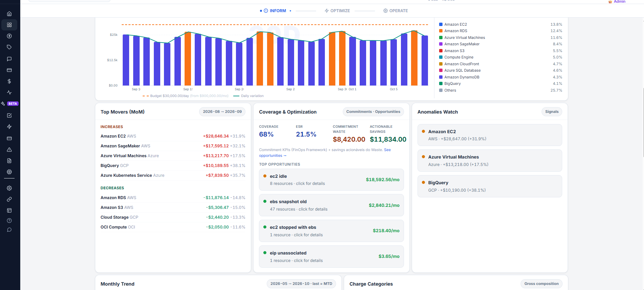Viewport: 644px width, 290px height.
Task: Switch to the OPTIMIZE tab
Action: click(x=337, y=11)
